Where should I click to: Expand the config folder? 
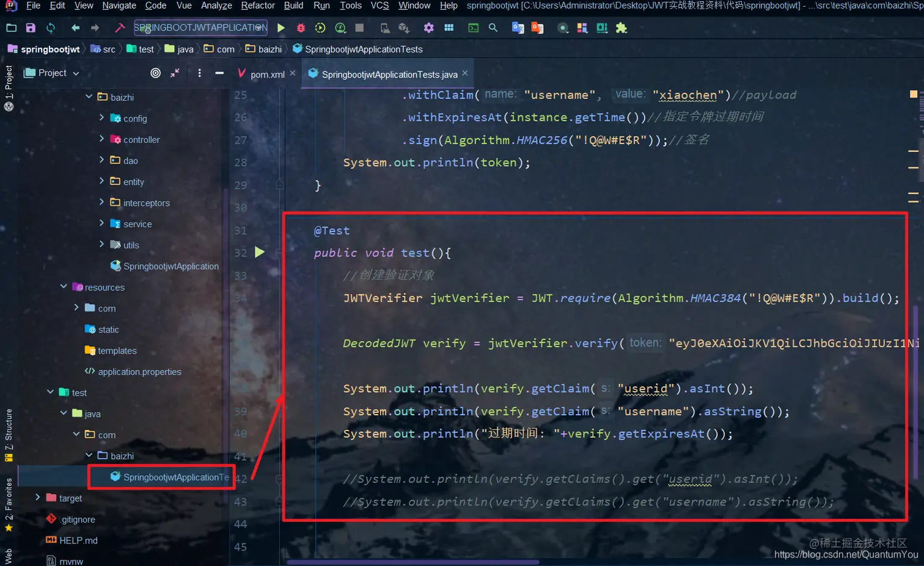pos(101,118)
